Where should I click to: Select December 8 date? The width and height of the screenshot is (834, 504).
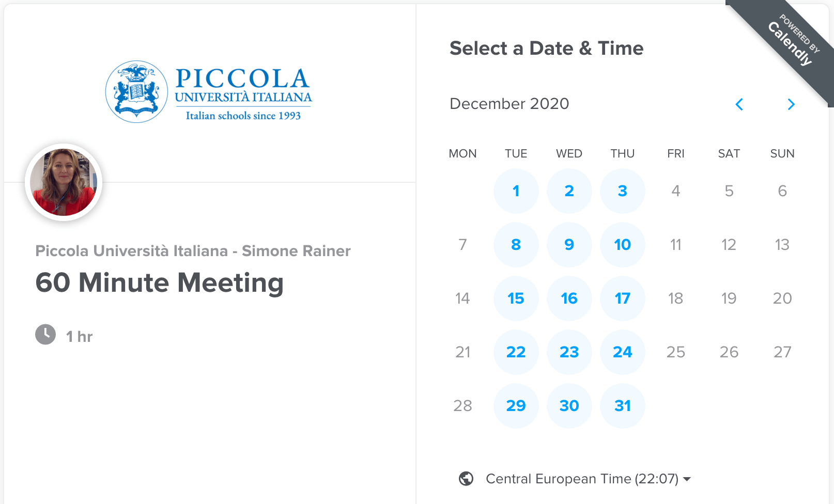(x=516, y=245)
